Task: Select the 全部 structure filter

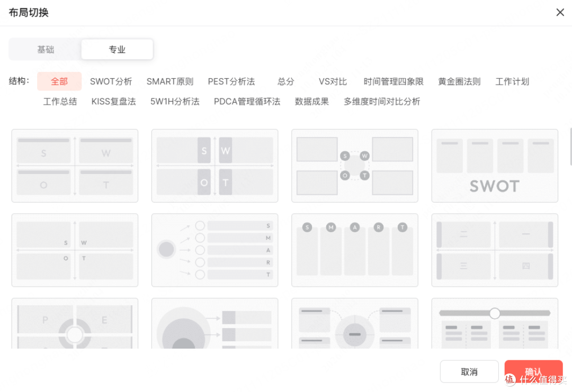Action: (x=59, y=81)
